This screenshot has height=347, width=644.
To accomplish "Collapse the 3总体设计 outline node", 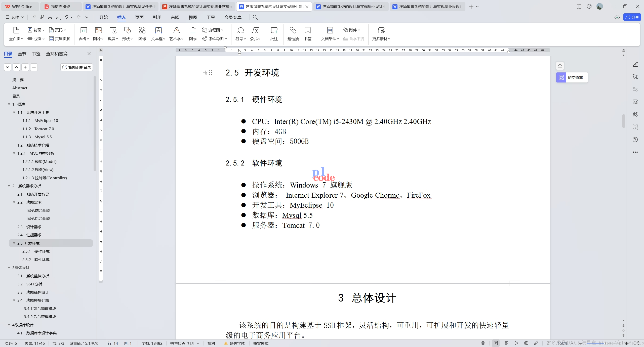I will pyautogui.click(x=9, y=268).
